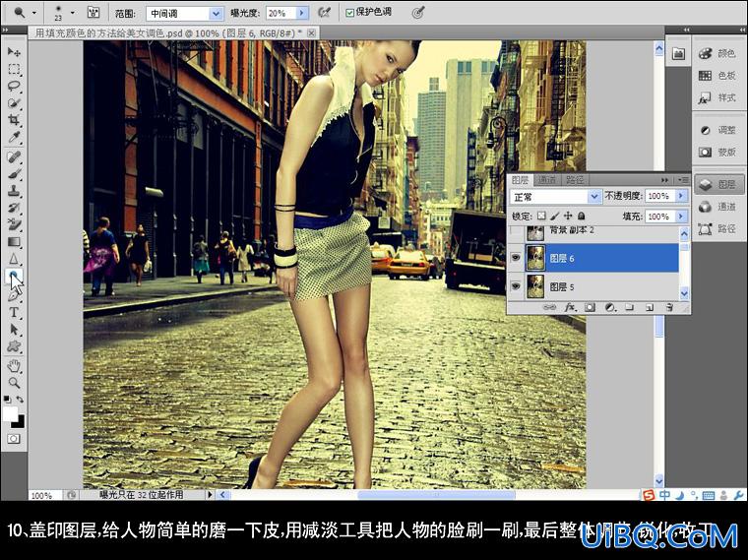Select the Clone Stamp tool

pos(14,191)
